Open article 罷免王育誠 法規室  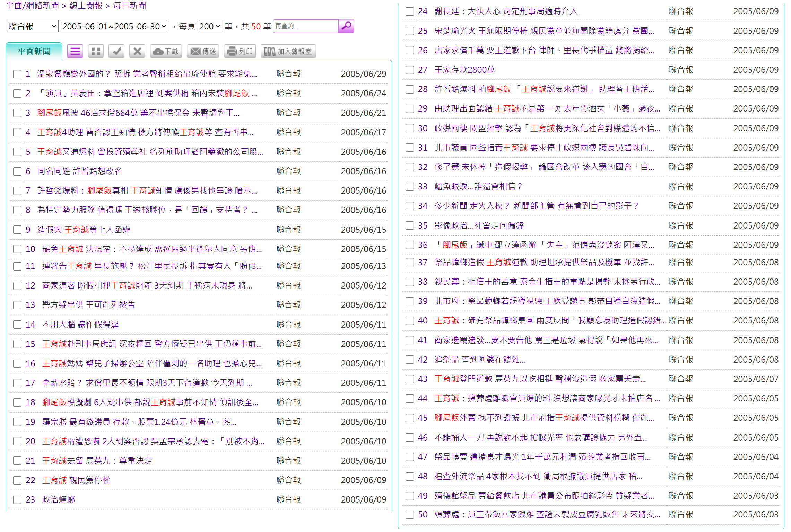pyautogui.click(x=152, y=249)
